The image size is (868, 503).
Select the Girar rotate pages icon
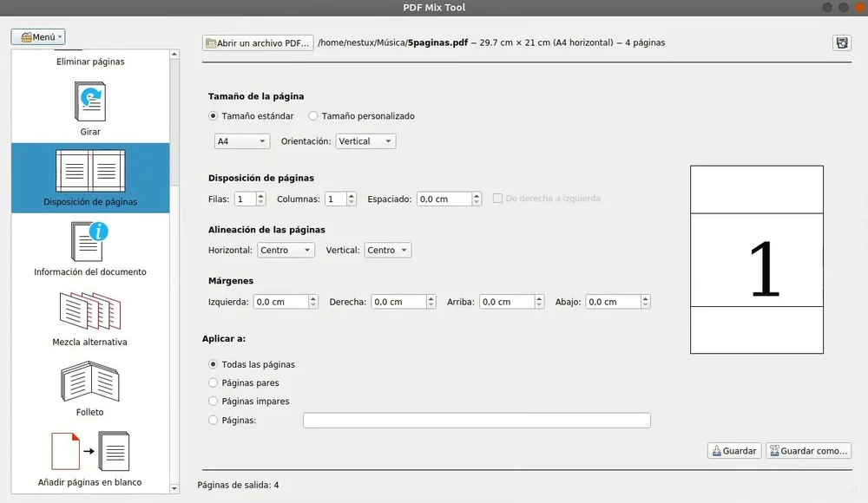coord(90,102)
